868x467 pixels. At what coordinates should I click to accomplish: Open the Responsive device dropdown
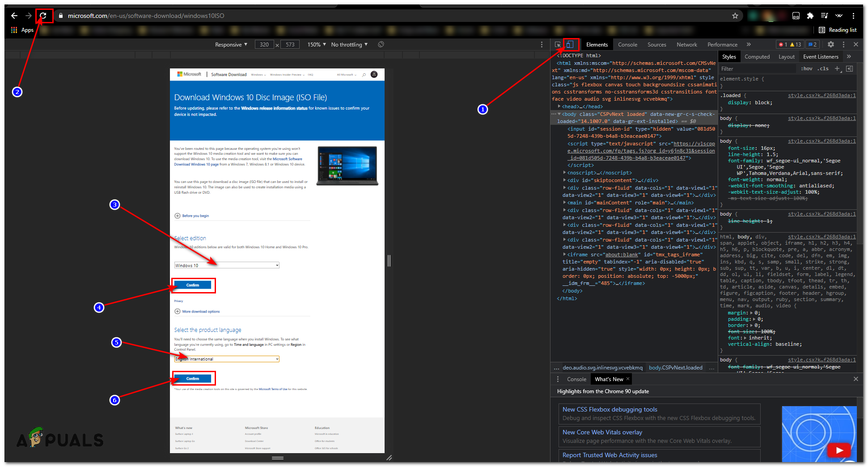(x=231, y=45)
